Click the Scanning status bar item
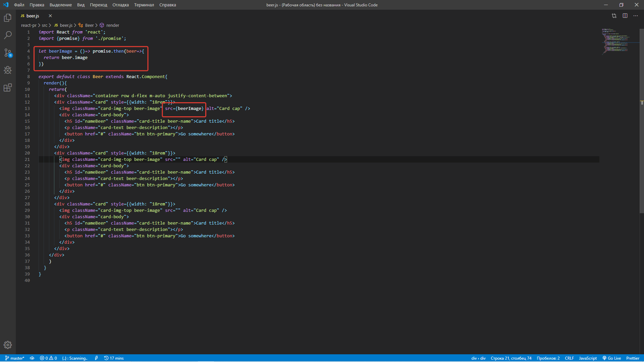The height and width of the screenshot is (362, 644). (75, 358)
